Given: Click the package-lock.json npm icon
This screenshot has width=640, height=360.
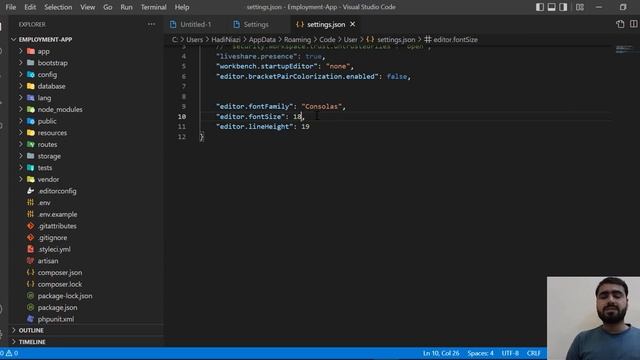Looking at the screenshot, I should (x=31, y=296).
